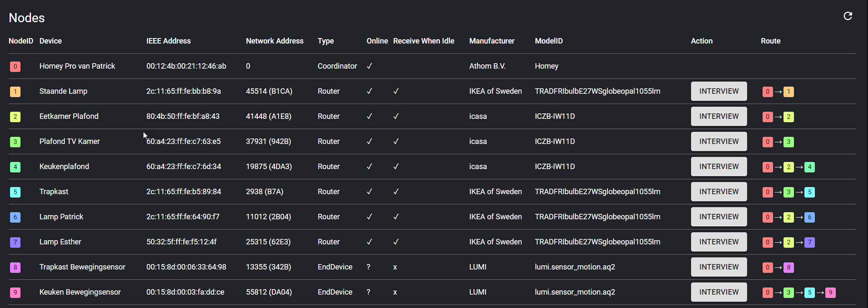Click the NodeID column header
868x308 pixels.
pyautogui.click(x=21, y=41)
